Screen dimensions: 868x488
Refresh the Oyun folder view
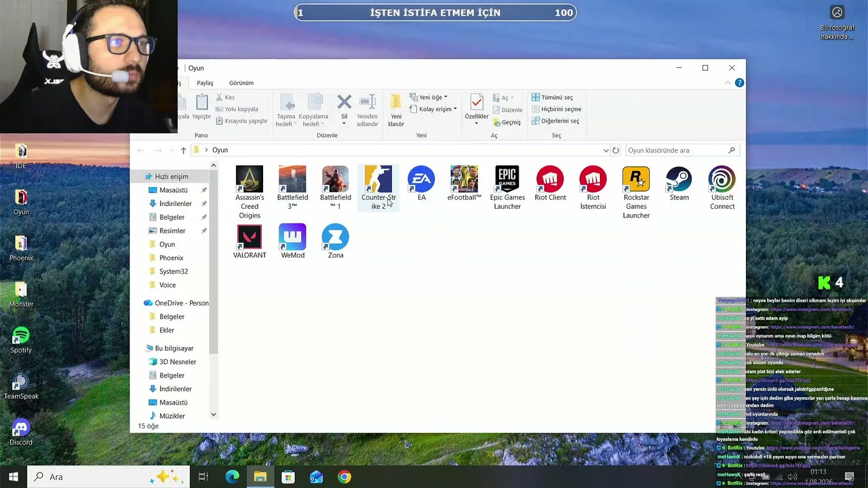616,150
